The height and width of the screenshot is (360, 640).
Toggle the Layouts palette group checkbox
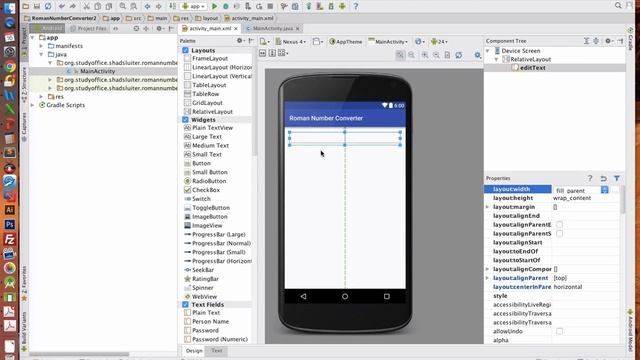[185, 50]
